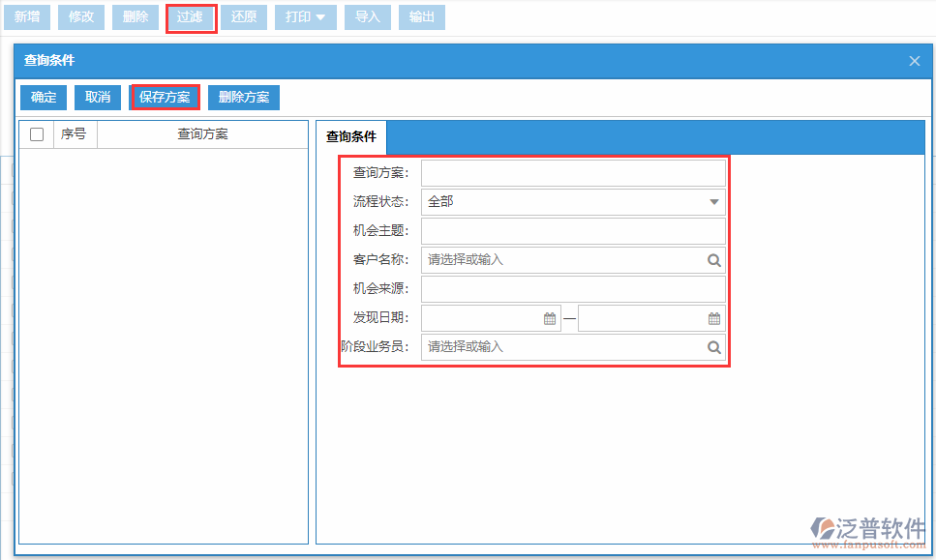Click the 导入 import button on the toolbar

tap(367, 16)
